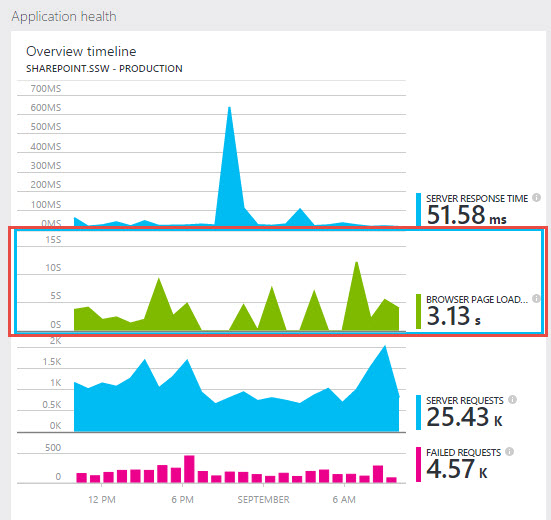The image size is (551, 520).
Task: Select the Overview timeline title
Action: tap(81, 52)
